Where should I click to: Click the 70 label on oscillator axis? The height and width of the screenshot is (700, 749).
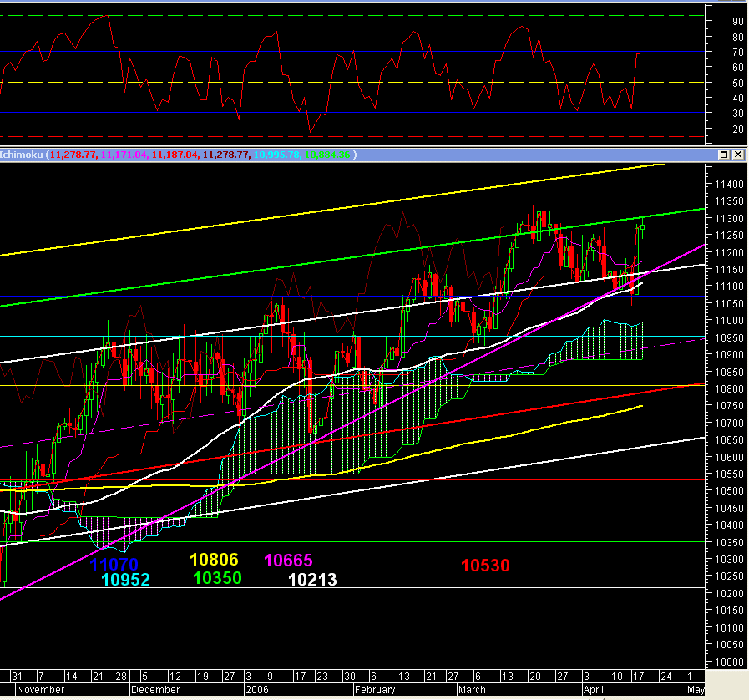(x=738, y=53)
